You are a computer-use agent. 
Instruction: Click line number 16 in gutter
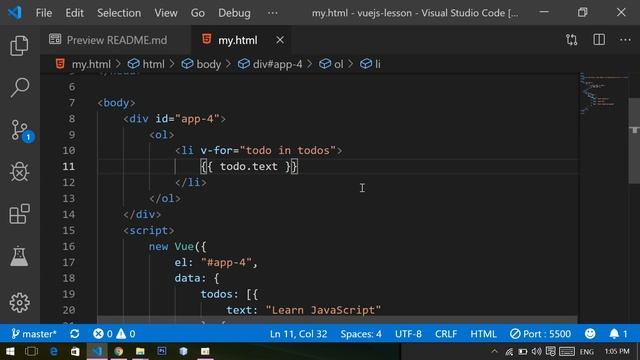coord(69,247)
